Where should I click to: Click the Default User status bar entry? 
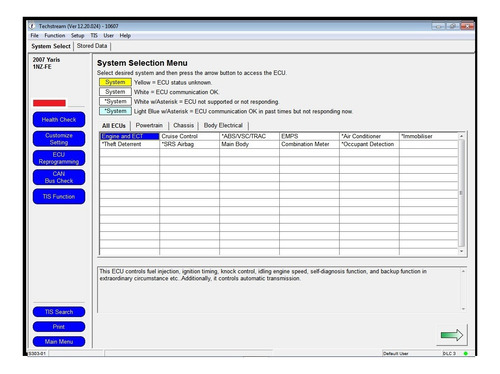396,353
